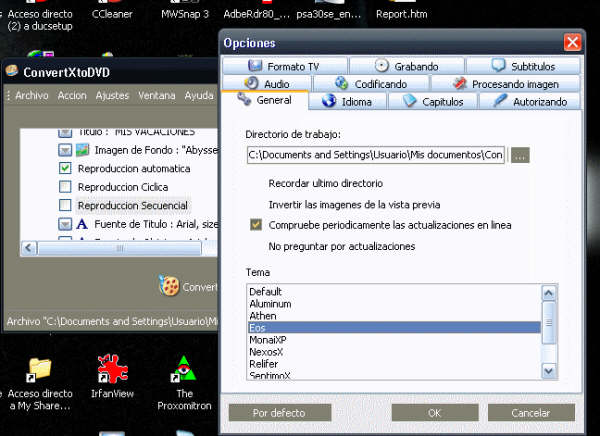Open the Idioma tab

(347, 101)
